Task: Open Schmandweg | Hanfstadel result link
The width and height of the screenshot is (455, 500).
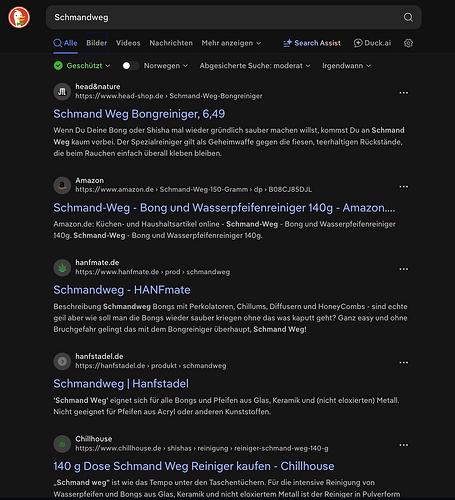Action: (x=121, y=384)
